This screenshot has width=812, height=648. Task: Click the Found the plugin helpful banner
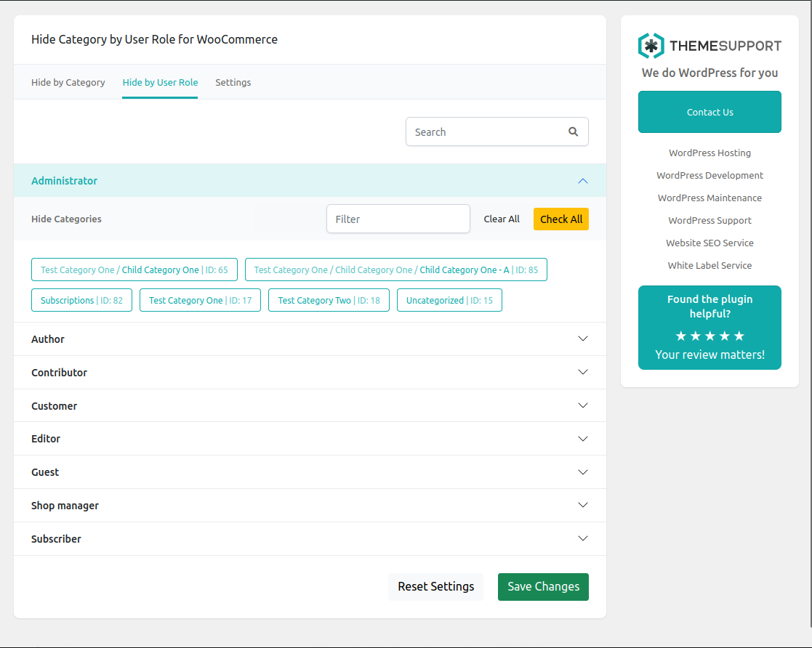pyautogui.click(x=710, y=328)
